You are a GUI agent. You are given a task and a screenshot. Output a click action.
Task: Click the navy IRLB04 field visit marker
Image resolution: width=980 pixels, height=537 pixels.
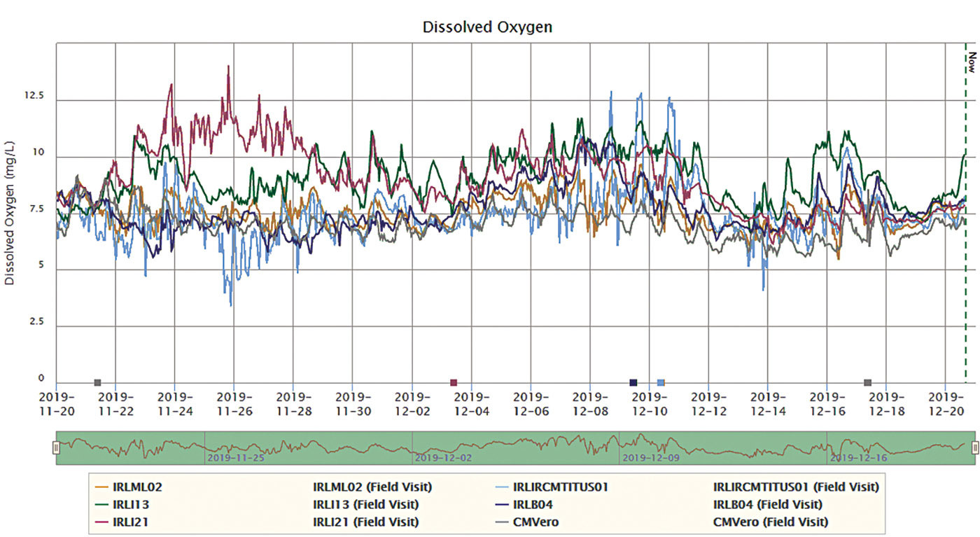coord(633,383)
